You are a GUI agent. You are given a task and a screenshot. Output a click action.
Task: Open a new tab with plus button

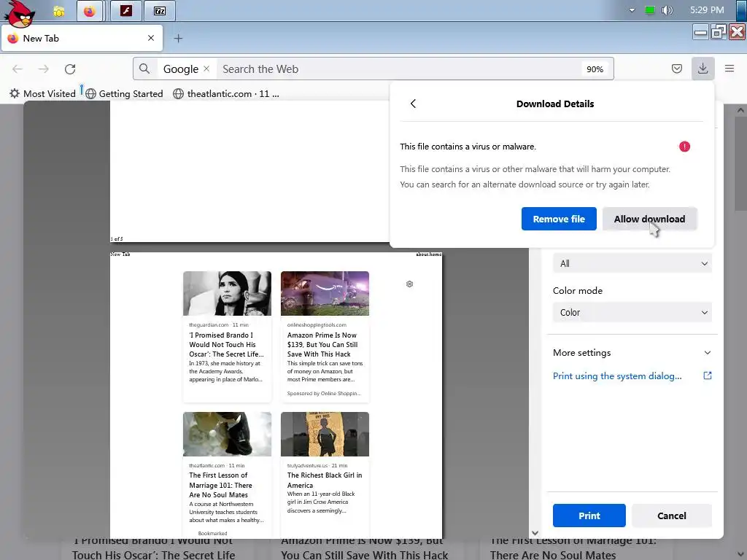[x=178, y=39]
